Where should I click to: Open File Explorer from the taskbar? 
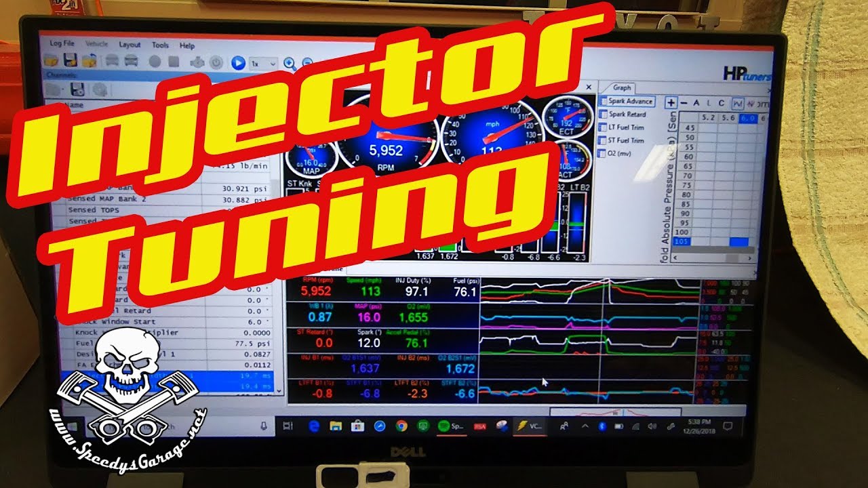pos(334,426)
